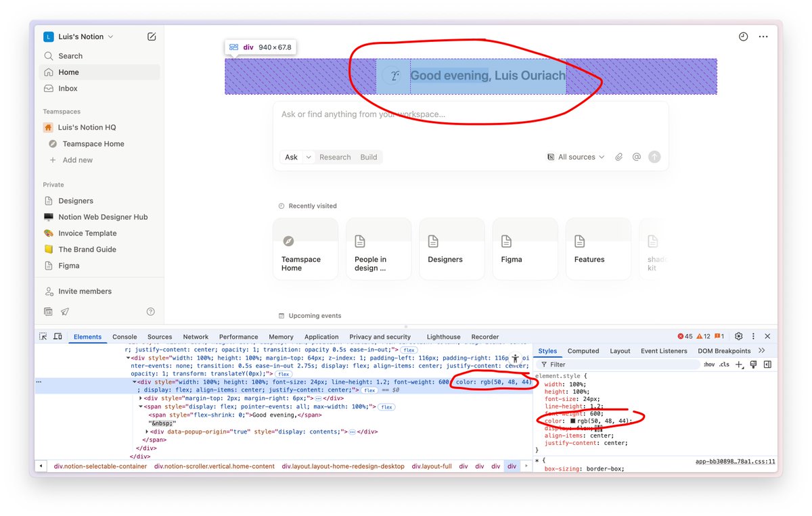
Task: Click the computed styles sidebar toggle icon
Action: coord(767,365)
